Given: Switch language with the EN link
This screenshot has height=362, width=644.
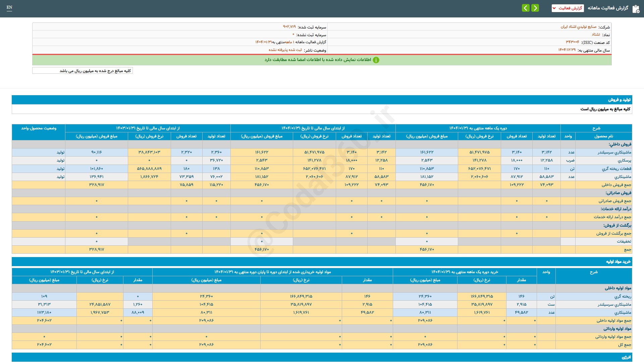Looking at the screenshot, I should [9, 7].
